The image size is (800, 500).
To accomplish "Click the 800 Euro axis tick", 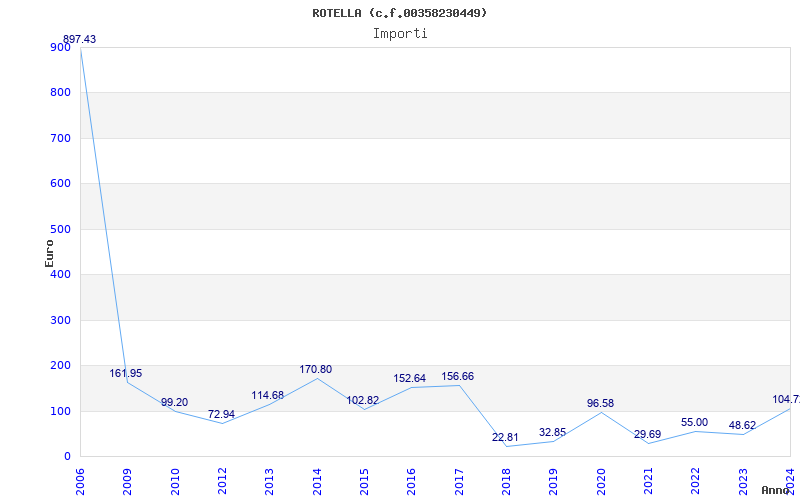I will (x=60, y=93).
